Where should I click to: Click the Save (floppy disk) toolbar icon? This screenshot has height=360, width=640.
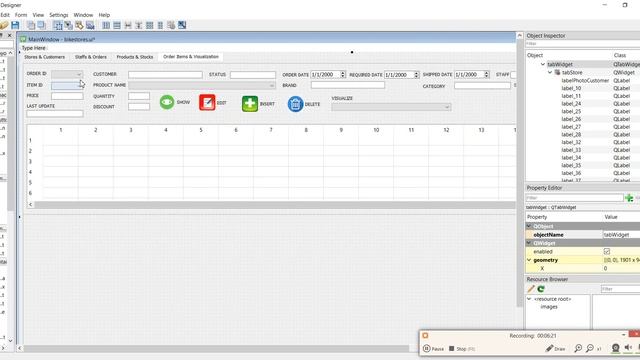(15, 25)
